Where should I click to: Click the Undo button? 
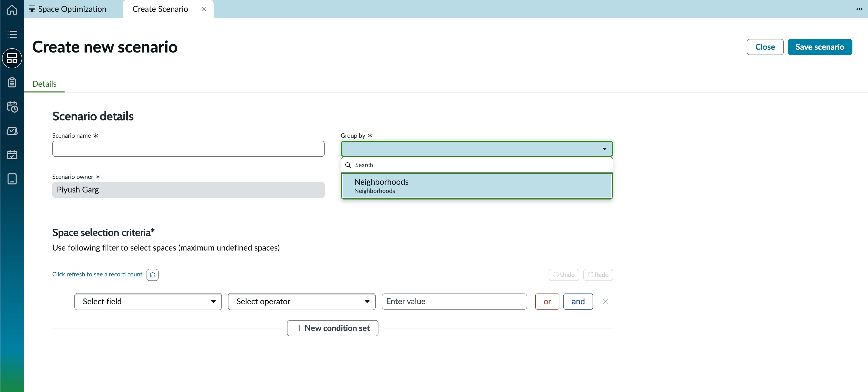(x=564, y=275)
